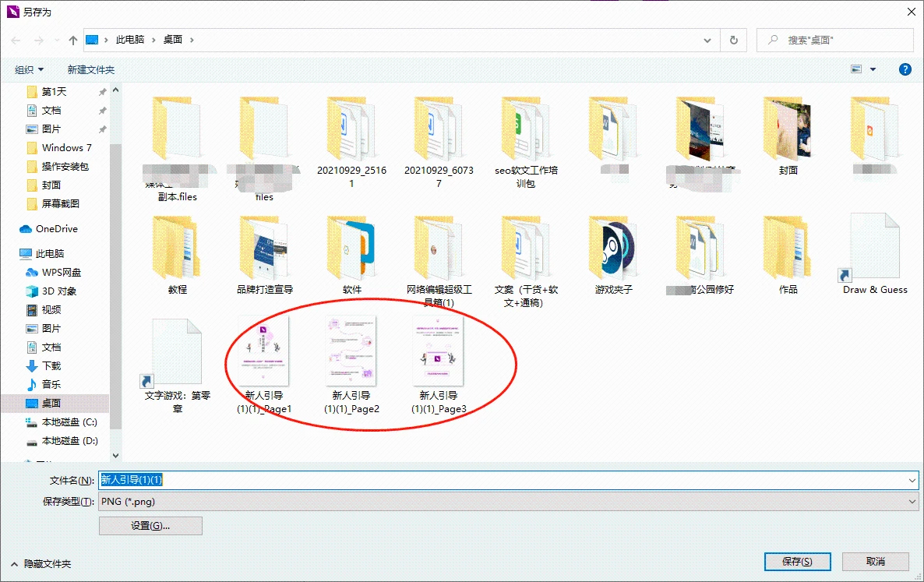Image resolution: width=924 pixels, height=582 pixels.
Task: Select 桌面 in navigation pane
Action: click(x=51, y=403)
